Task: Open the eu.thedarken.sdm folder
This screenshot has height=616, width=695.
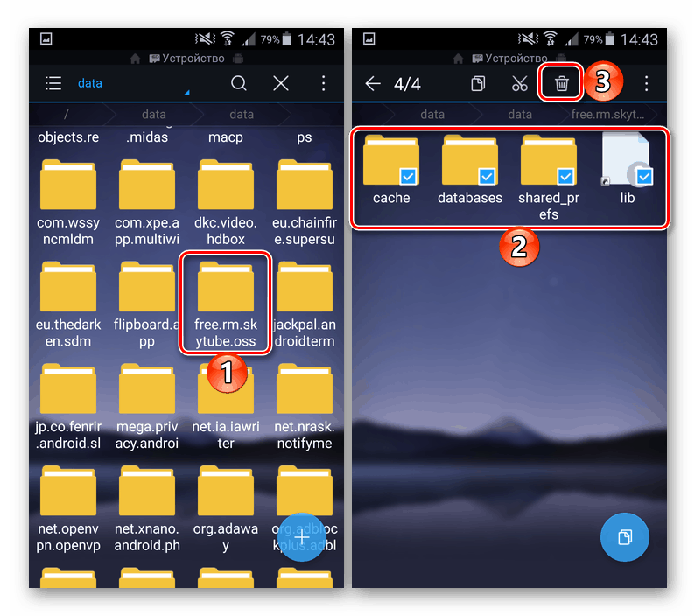Action: pos(68,304)
